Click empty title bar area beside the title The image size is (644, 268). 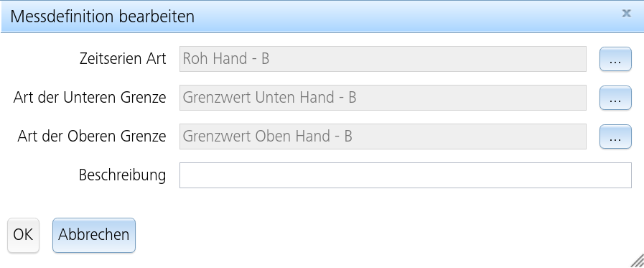(x=406, y=17)
